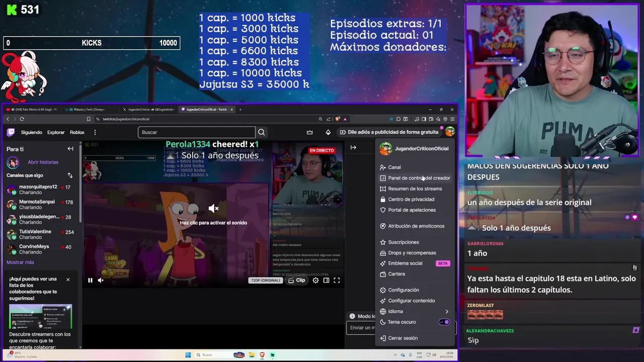Click Mostrar más under followed channels
This screenshot has height=362, width=644.
click(20, 262)
